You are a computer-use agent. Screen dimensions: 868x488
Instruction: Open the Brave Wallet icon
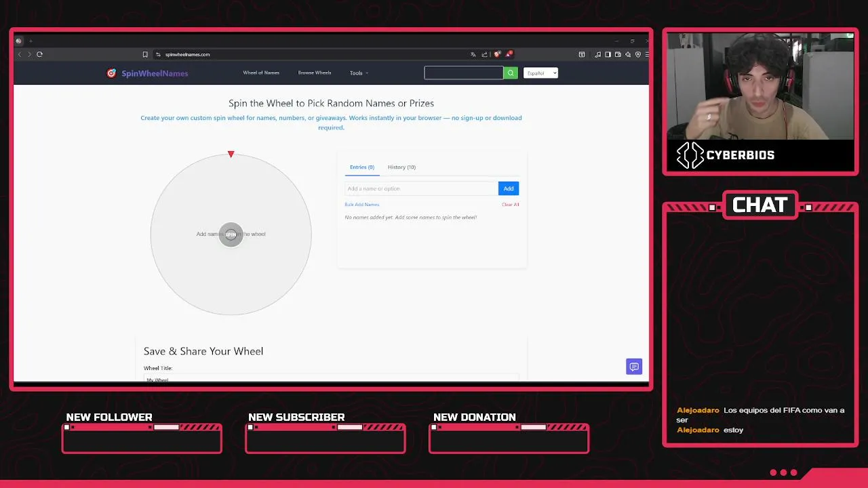pos(618,54)
